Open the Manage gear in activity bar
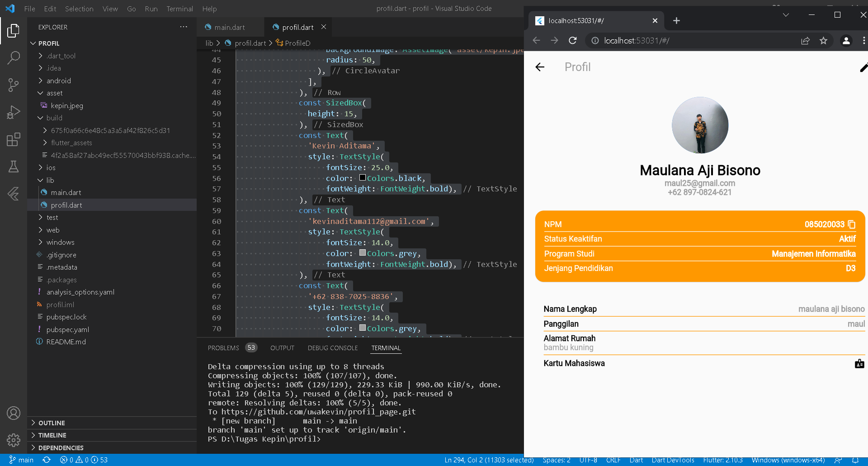The height and width of the screenshot is (466, 868). point(14,440)
